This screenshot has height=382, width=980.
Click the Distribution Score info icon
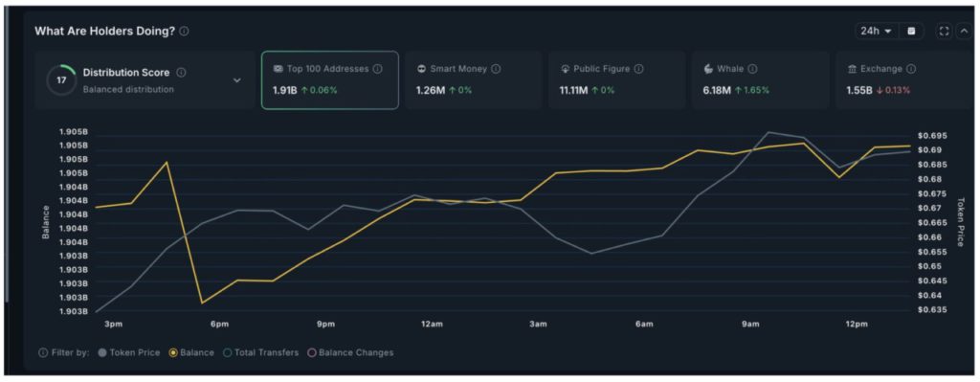click(x=181, y=73)
